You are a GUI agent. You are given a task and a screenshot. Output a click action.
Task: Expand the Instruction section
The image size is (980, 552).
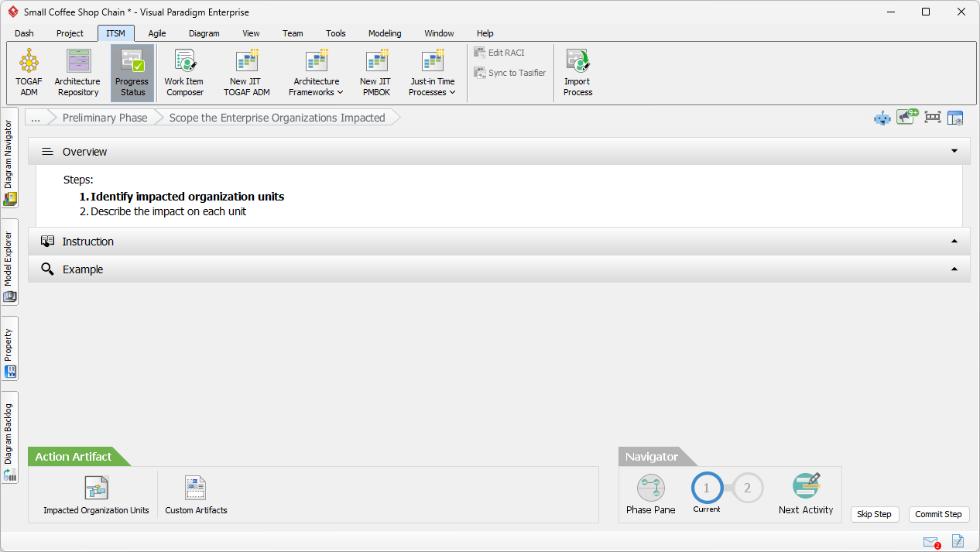(x=954, y=242)
